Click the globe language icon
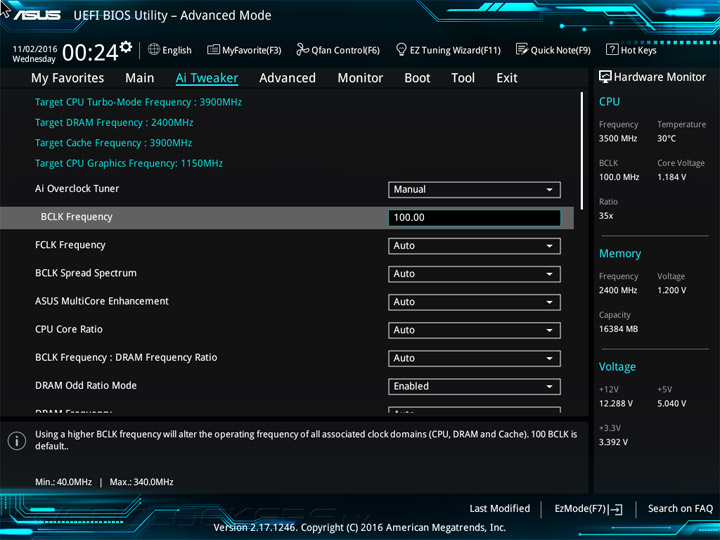The height and width of the screenshot is (540, 720). 154,49
